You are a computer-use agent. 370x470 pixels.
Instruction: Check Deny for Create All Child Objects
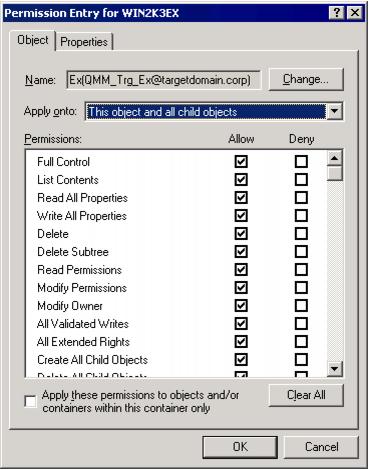[x=301, y=360]
